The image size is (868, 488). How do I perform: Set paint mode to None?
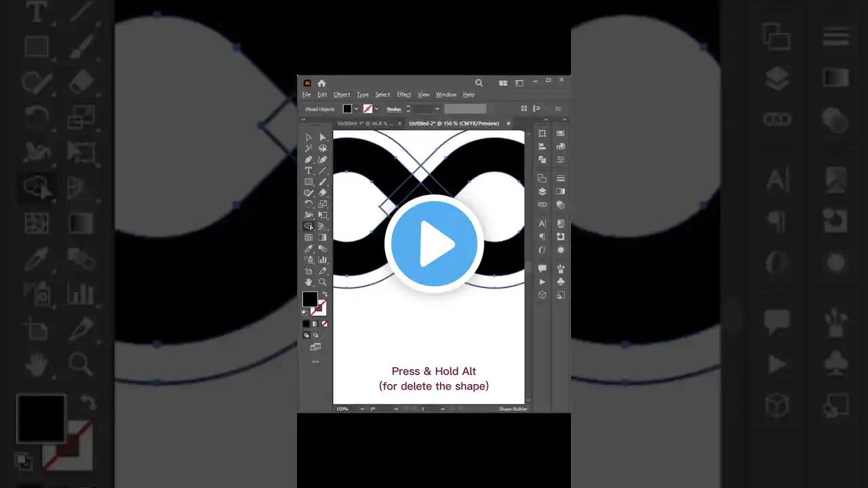pyautogui.click(x=324, y=324)
